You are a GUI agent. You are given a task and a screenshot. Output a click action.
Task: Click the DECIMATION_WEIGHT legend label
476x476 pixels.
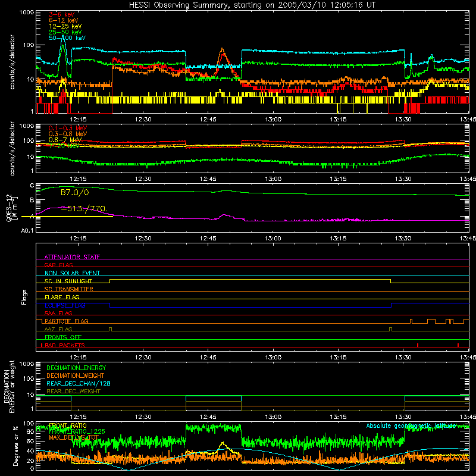tap(76, 376)
